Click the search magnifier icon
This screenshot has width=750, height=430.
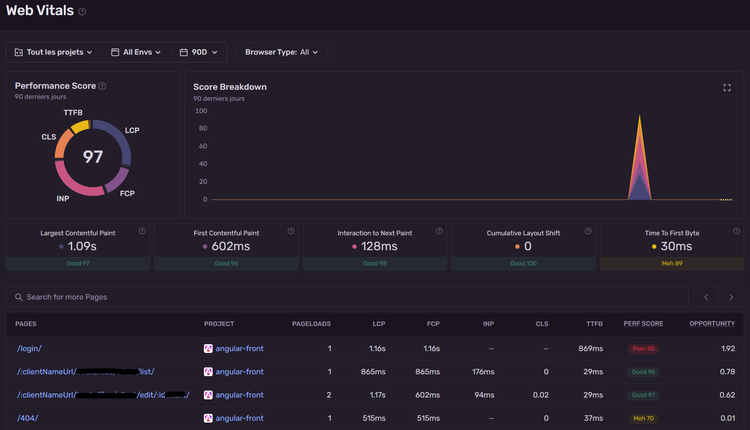19,297
